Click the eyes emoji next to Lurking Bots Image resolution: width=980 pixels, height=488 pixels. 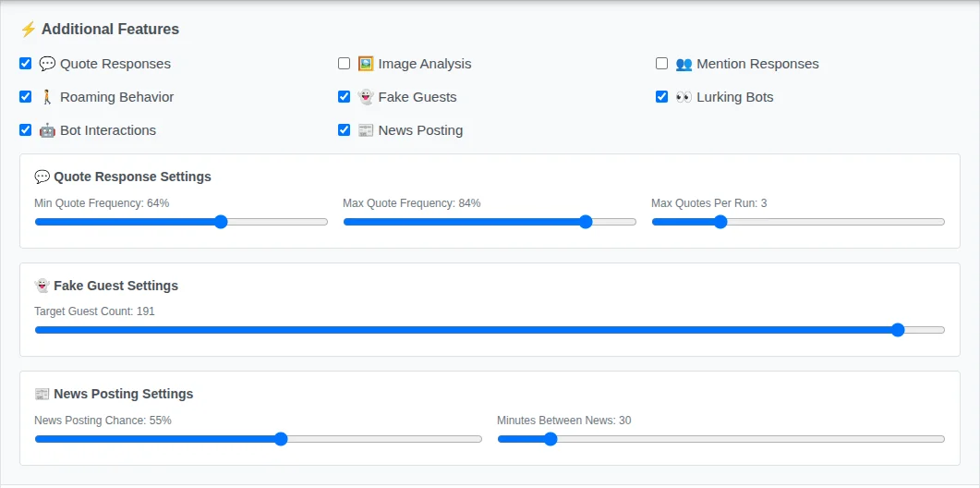click(684, 97)
